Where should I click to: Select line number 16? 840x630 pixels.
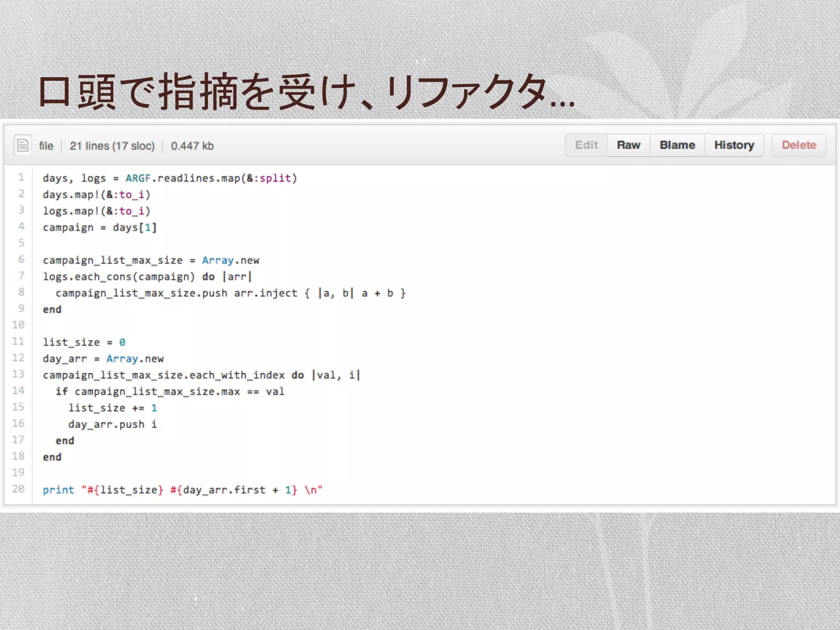[x=18, y=424]
